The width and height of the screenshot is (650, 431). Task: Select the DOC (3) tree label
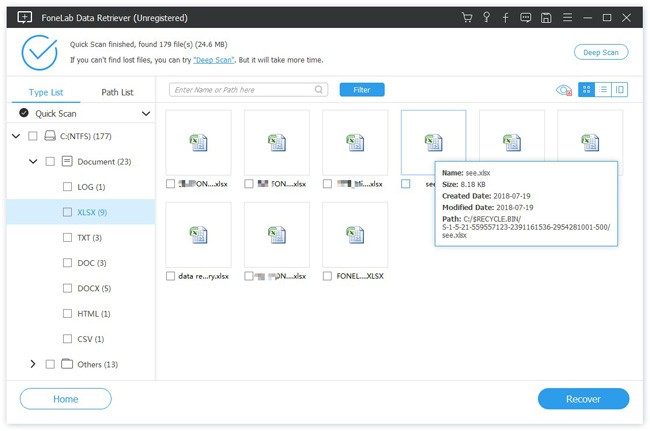92,262
